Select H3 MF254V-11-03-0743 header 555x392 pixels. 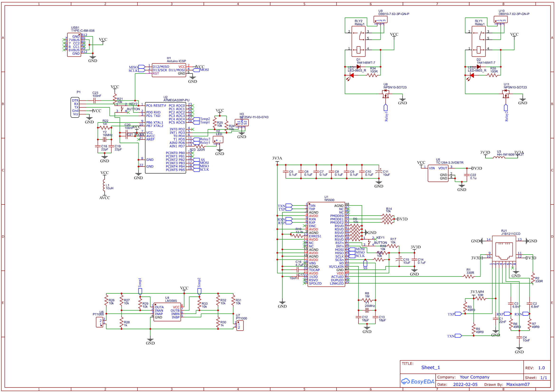(x=242, y=123)
